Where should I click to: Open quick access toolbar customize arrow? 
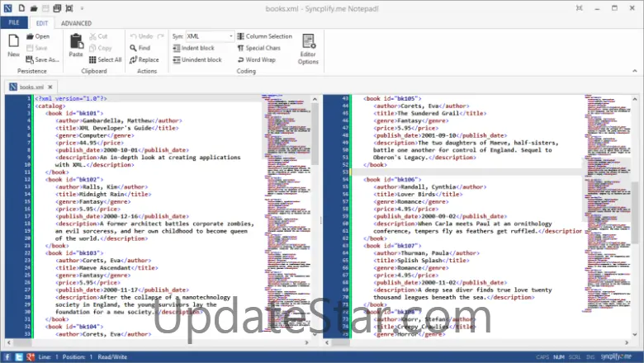[82, 8]
